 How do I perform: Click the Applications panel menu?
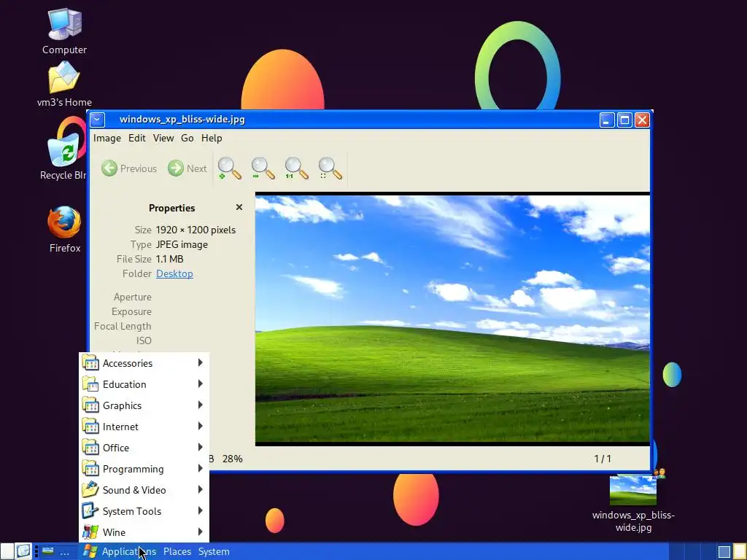pos(128,551)
